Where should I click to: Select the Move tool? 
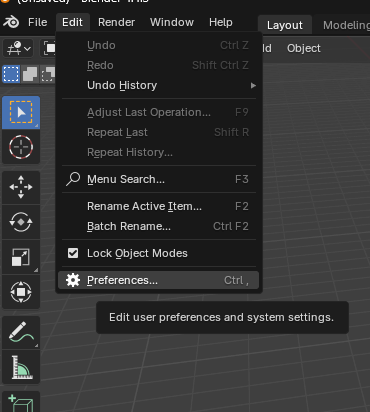click(x=21, y=187)
